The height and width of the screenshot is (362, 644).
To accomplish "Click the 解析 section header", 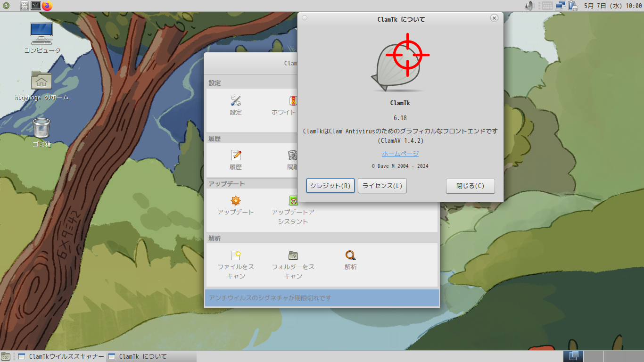I will tap(215, 239).
